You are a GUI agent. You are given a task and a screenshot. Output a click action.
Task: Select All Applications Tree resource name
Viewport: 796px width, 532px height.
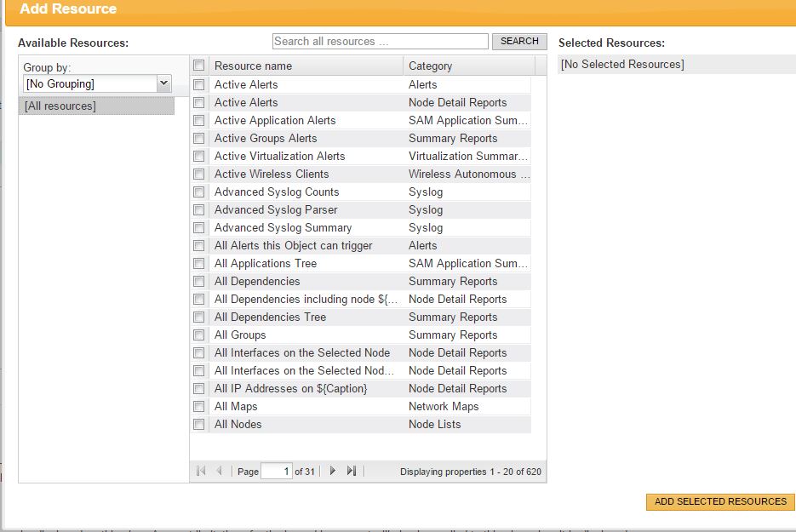pos(266,264)
